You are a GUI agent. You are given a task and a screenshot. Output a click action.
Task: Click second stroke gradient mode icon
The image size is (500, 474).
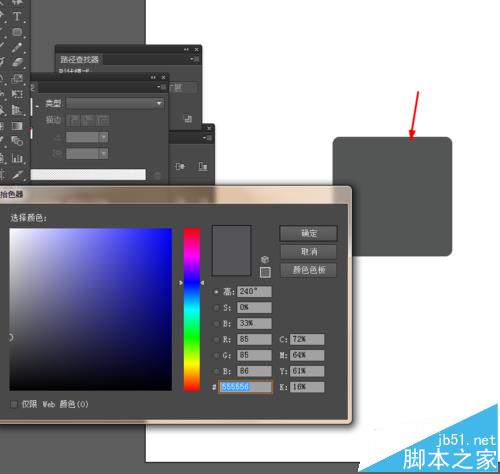(88, 120)
